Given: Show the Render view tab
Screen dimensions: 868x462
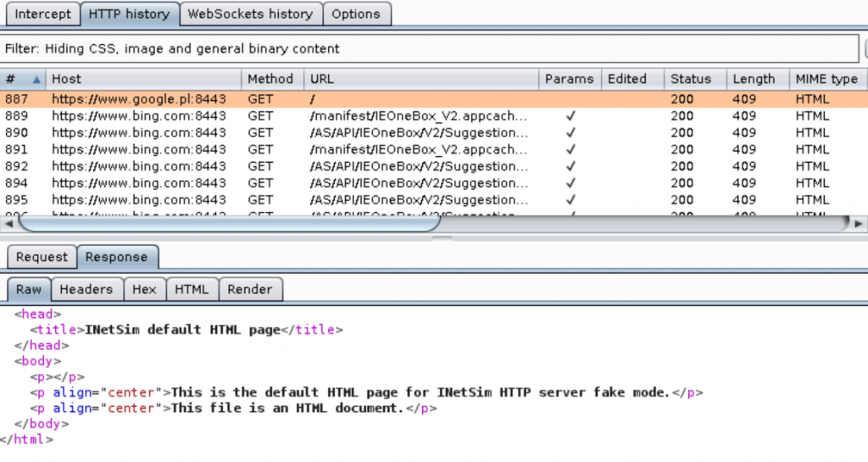Looking at the screenshot, I should pyautogui.click(x=250, y=289).
